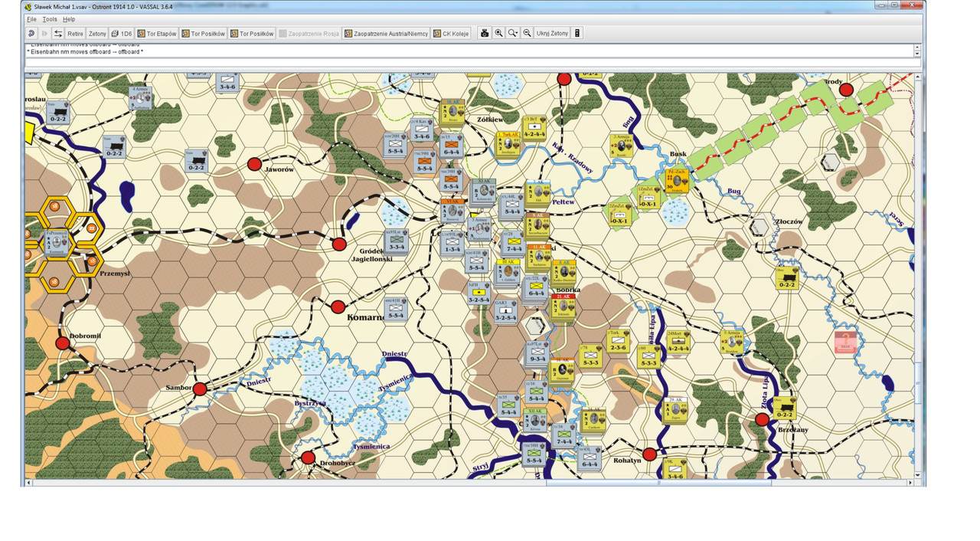Open Zaopatrzenie Austria/Niemcy supply chart
980x541 pixels.
tap(386, 34)
